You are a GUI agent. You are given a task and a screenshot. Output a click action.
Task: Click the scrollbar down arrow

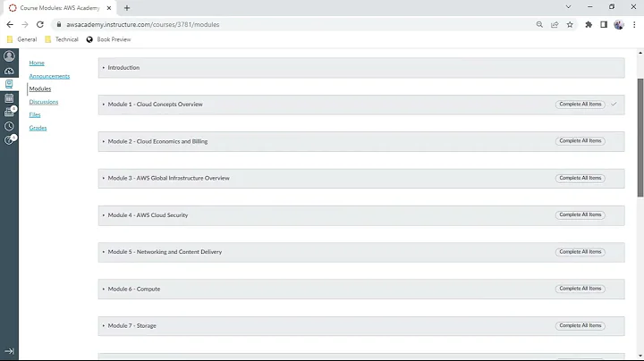click(640, 356)
